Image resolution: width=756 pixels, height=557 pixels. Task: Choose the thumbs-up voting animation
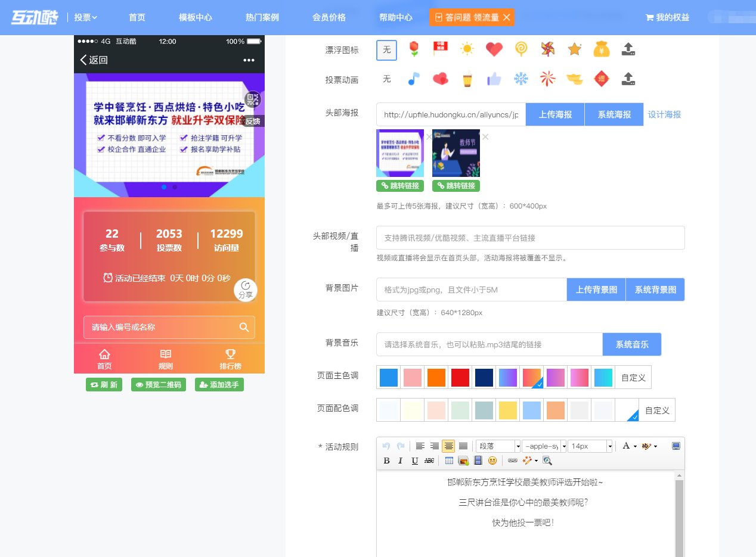(x=494, y=78)
